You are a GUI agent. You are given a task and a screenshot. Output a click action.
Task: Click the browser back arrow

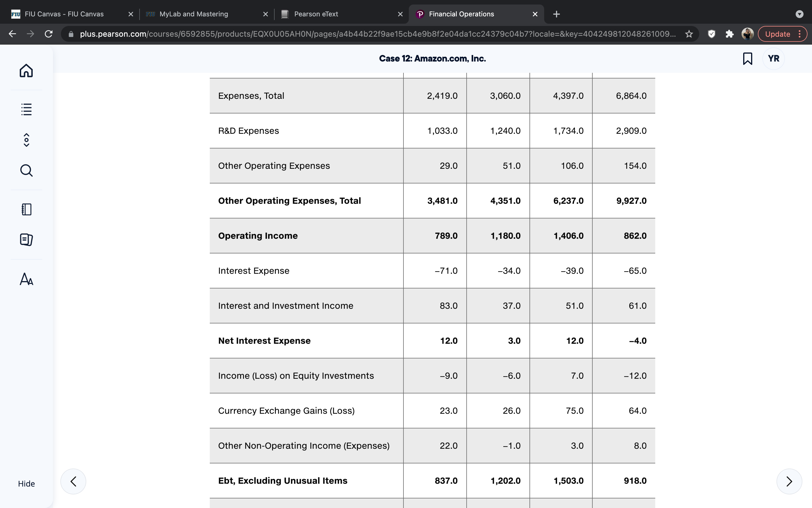coord(12,34)
